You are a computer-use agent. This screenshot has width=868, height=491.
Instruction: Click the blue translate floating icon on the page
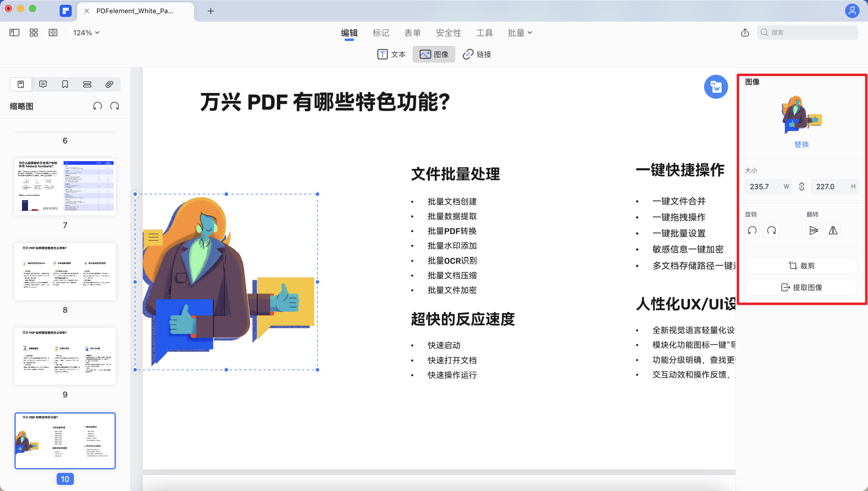coord(716,87)
